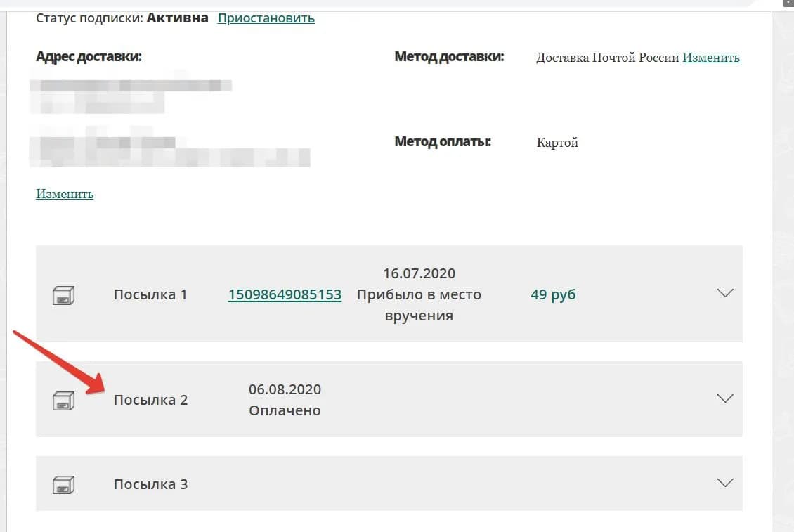Screen dimensions: 794x532
Task: Expand Посылка 1 with its chevron arrow
Action: [x=725, y=293]
